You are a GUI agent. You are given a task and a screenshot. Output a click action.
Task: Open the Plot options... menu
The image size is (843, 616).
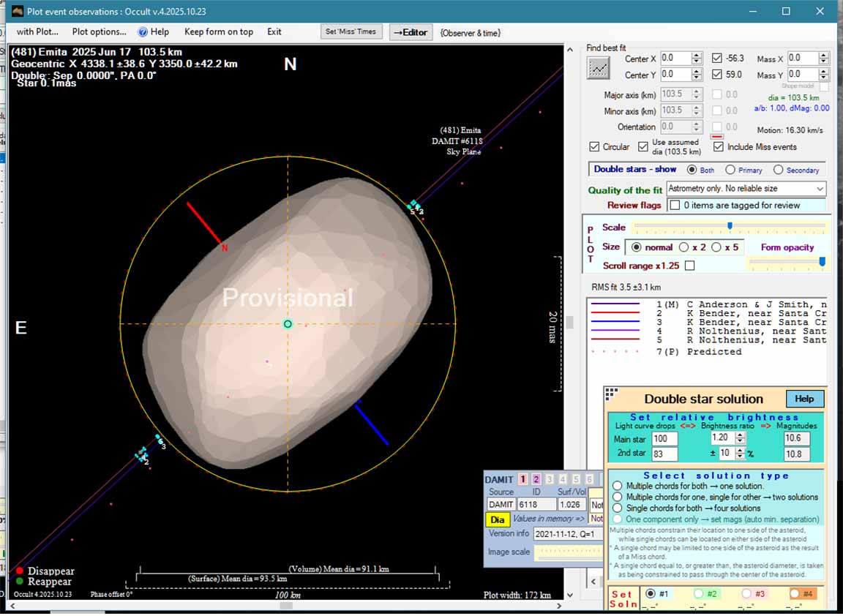tap(99, 32)
